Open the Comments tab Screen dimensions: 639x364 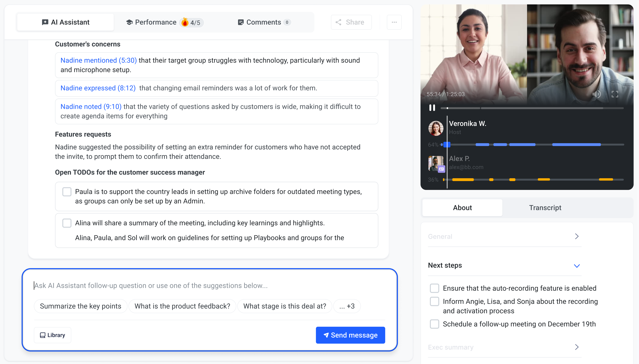pyautogui.click(x=264, y=22)
